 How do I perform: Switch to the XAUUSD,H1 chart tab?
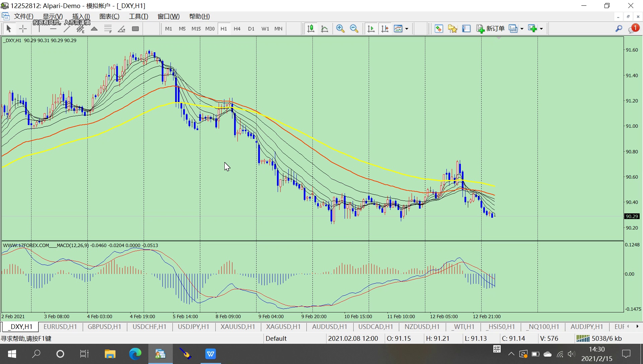(x=237, y=327)
